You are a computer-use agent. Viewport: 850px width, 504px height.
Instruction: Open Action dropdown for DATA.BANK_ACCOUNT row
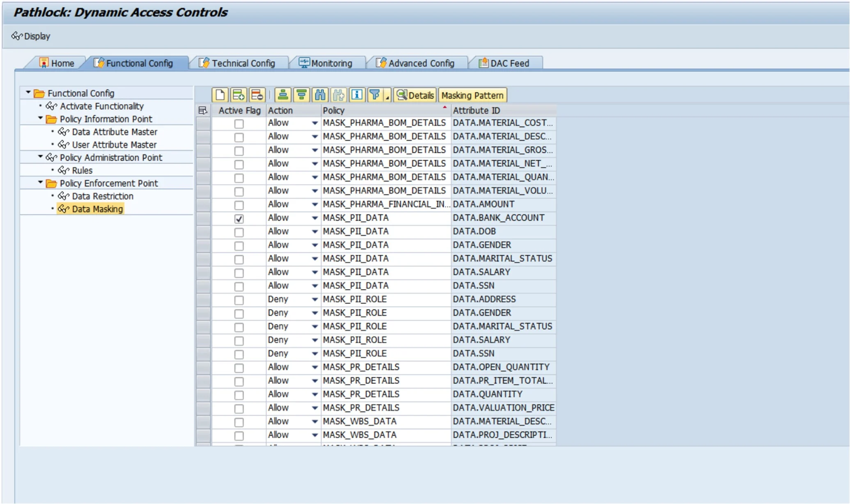pos(315,218)
